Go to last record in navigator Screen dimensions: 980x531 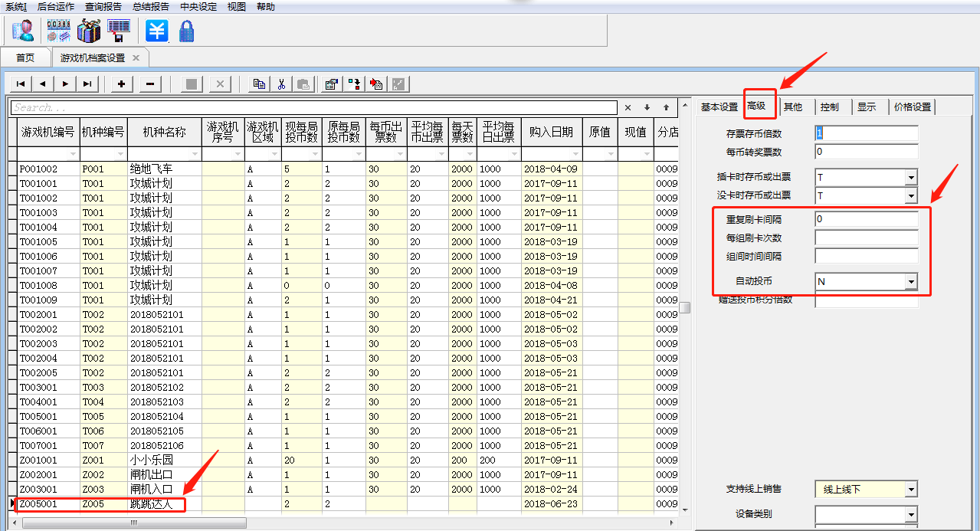(x=87, y=84)
